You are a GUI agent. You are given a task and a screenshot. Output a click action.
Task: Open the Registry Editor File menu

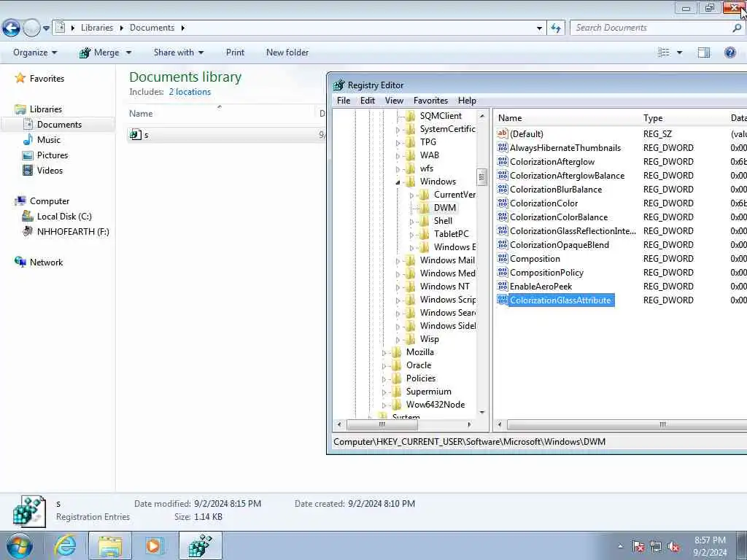pos(344,101)
